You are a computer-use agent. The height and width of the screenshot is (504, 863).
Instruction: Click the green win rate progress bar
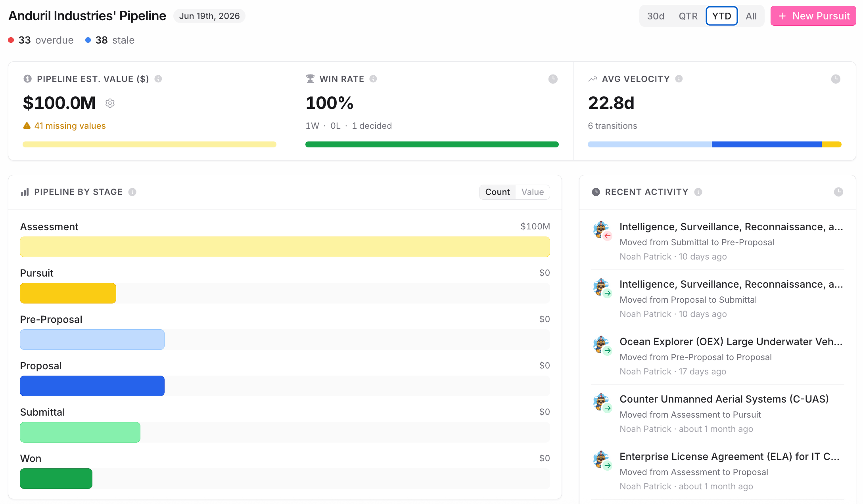click(x=432, y=145)
